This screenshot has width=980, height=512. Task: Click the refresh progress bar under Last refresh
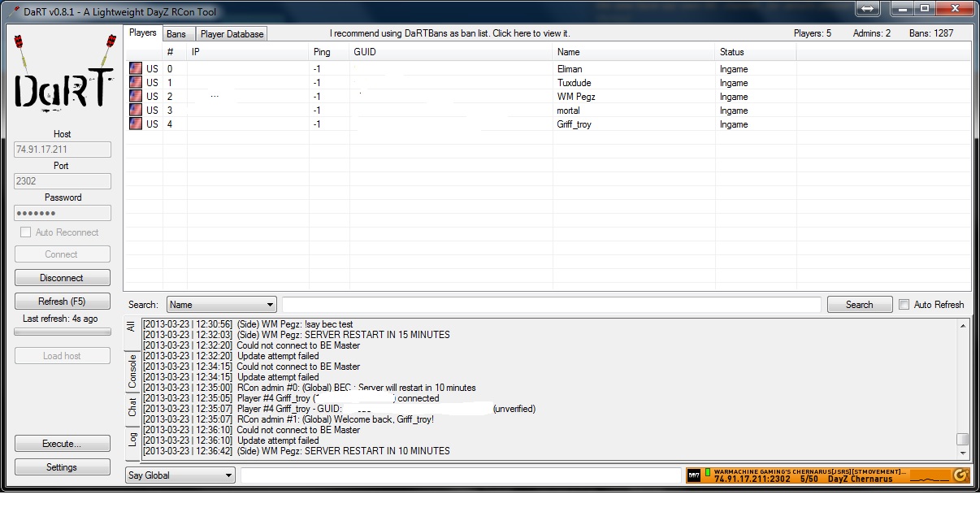63,332
